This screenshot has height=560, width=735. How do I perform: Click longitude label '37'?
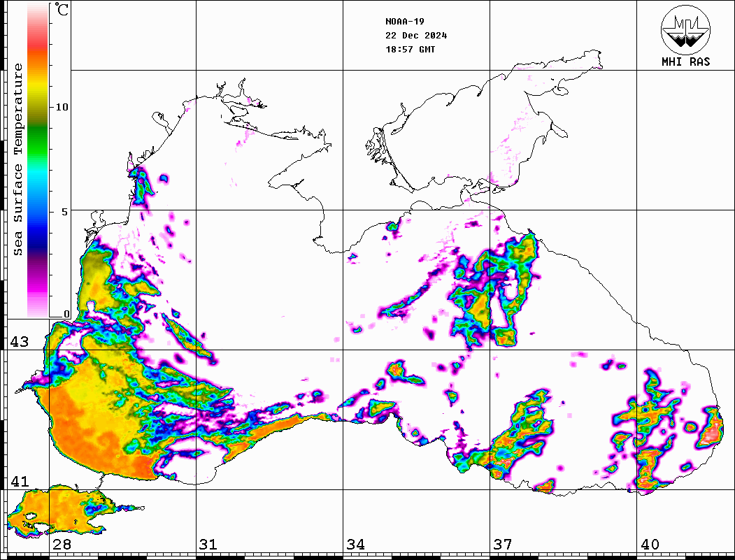click(503, 544)
